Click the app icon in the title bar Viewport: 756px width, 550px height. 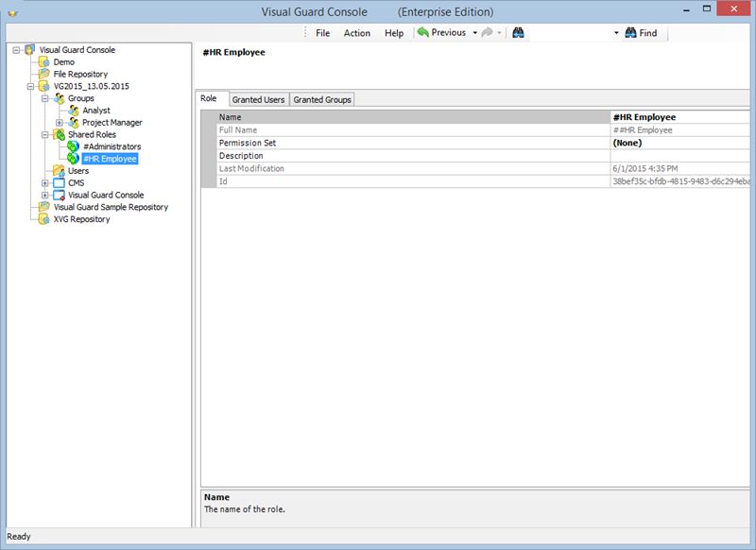pos(13,13)
